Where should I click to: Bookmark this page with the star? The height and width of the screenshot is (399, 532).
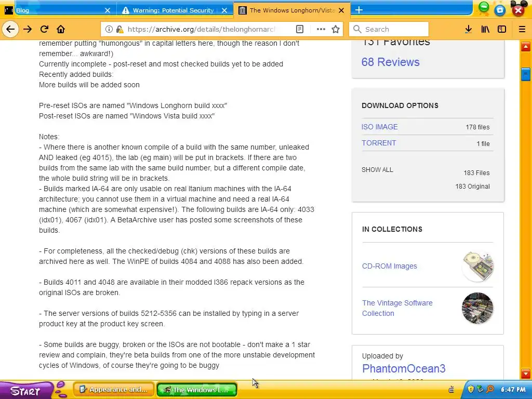[336, 29]
